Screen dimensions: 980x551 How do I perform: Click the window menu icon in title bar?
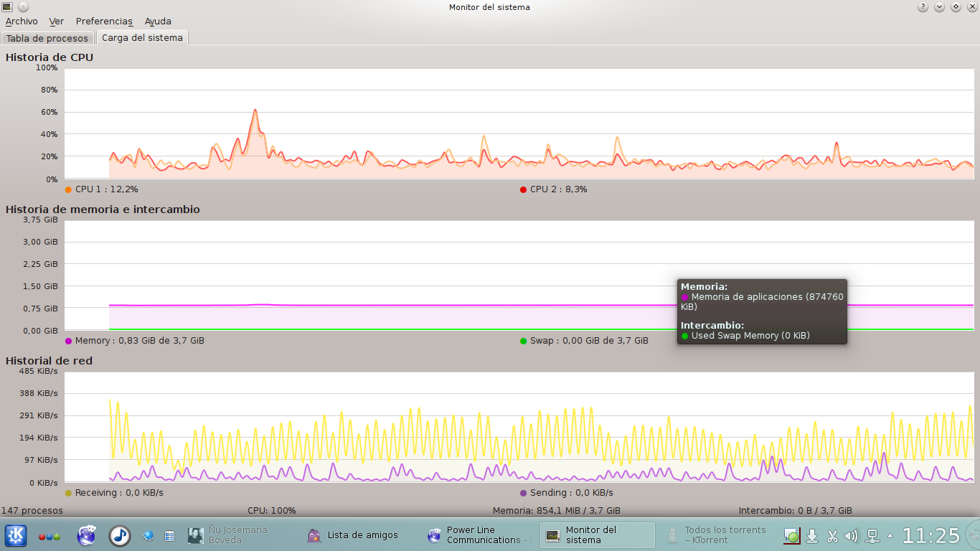(x=7, y=7)
